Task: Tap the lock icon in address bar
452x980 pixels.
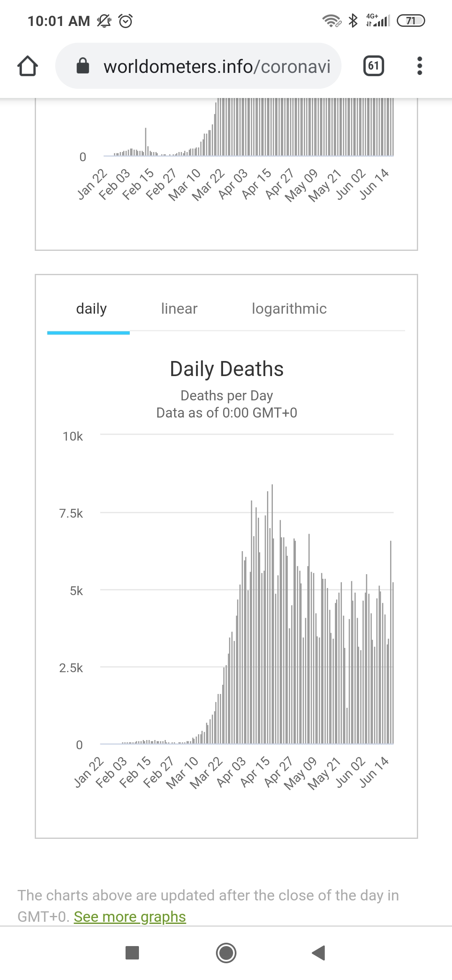Action: pos(83,66)
